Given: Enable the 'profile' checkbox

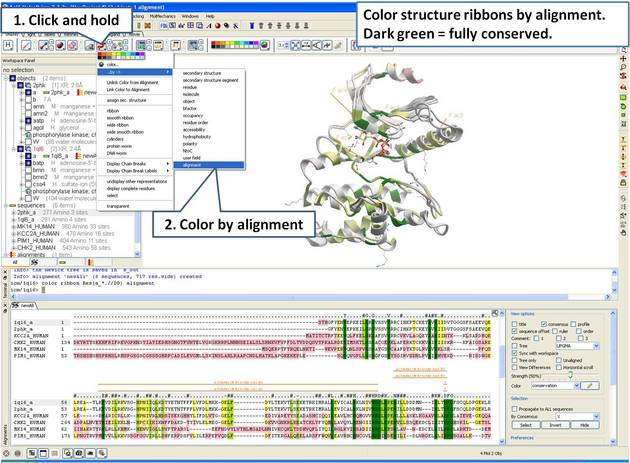Looking at the screenshot, I should (x=573, y=324).
